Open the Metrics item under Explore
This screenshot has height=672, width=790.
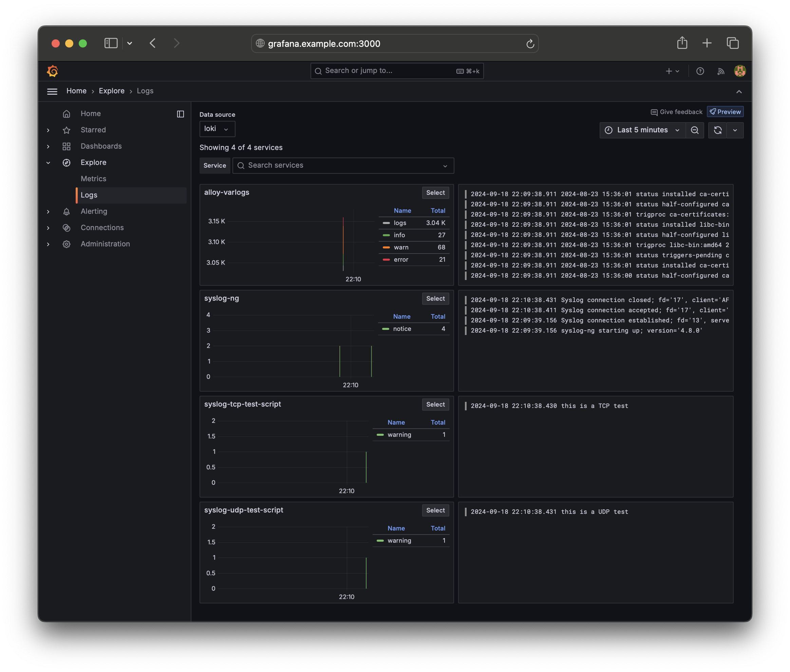93,179
